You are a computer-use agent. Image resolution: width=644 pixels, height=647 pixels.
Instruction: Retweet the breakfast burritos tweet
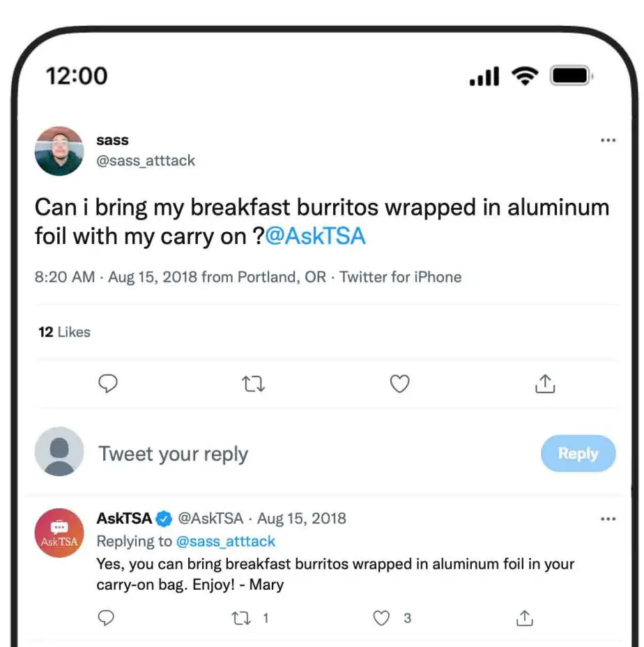253,383
